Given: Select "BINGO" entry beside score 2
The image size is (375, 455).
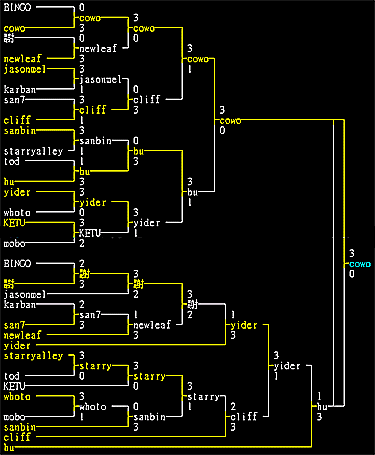Looking at the screenshot, I should 17,264.
